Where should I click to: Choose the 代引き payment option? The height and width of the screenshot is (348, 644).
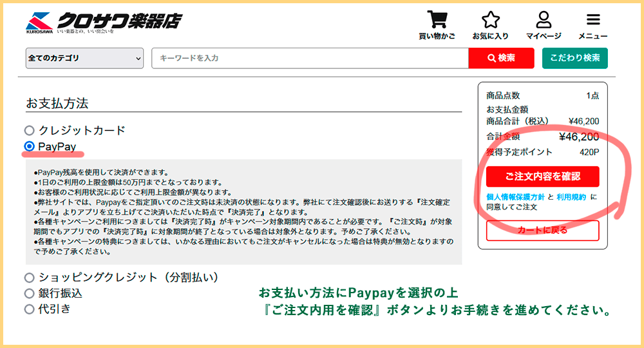(x=29, y=309)
